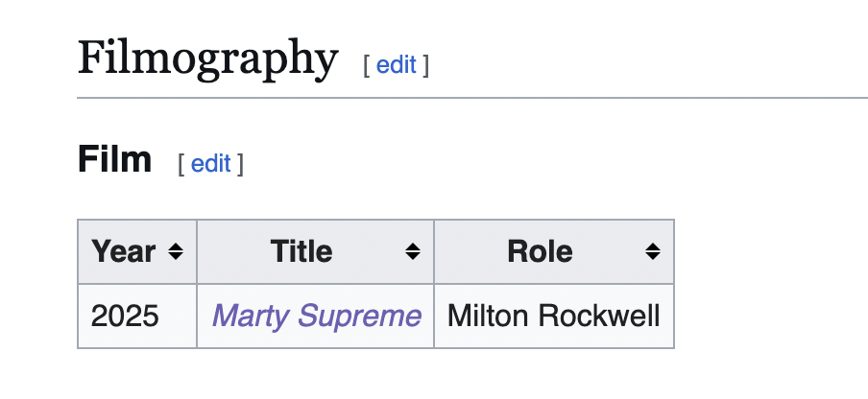Click the up arrow in Year sort icon
Viewport: 868px width, 399px height.
tap(175, 246)
